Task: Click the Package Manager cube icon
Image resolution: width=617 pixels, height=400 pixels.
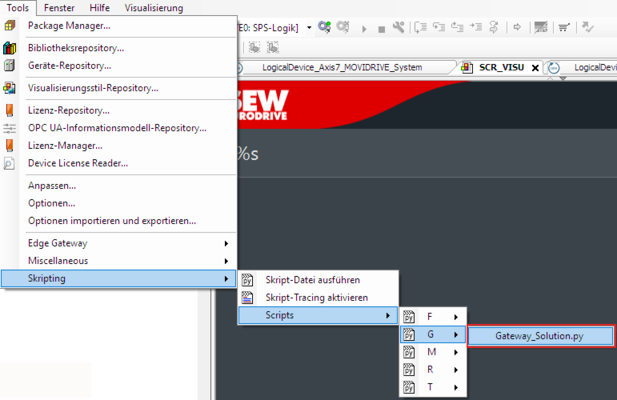Action: coord(9,25)
